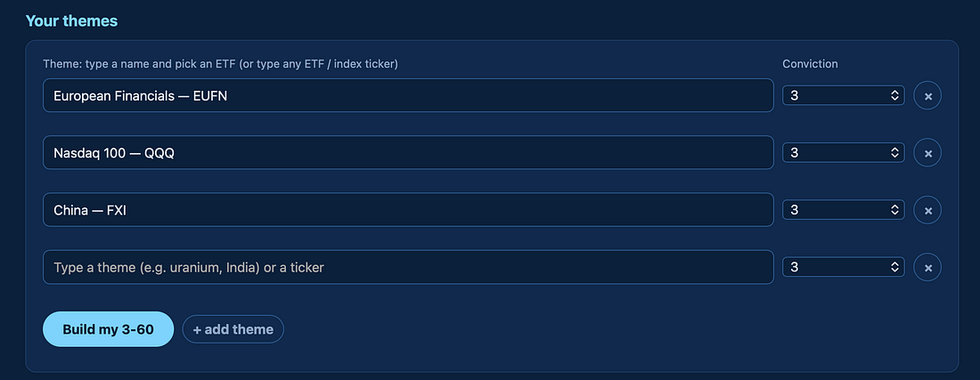The width and height of the screenshot is (980, 380).
Task: Open the conviction dropdown for Nasdaq 100
Action: [x=843, y=152]
